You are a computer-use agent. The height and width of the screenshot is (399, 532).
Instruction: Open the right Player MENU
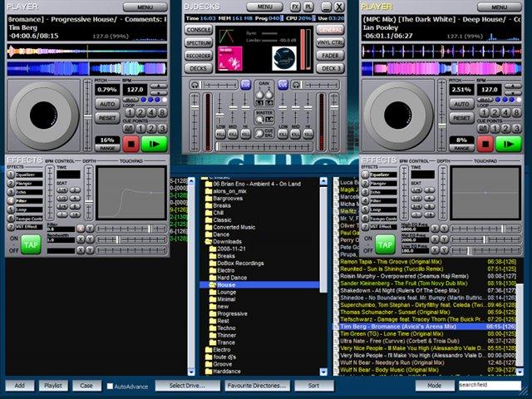click(x=500, y=7)
